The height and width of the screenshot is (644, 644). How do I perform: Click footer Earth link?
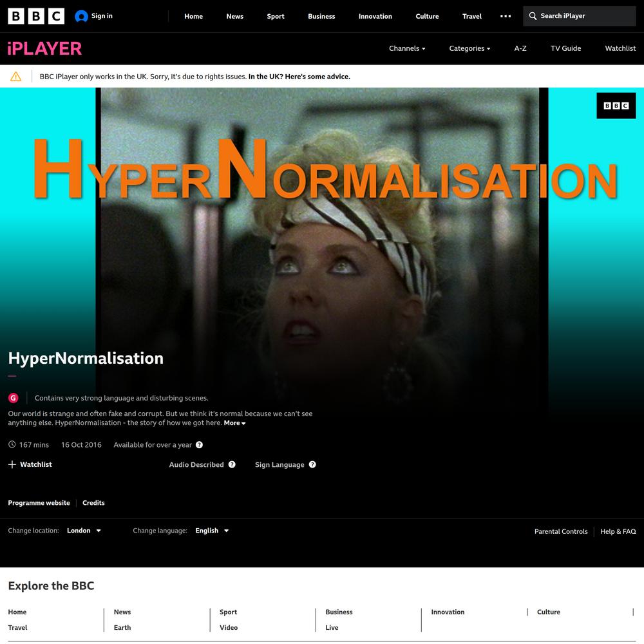(122, 627)
